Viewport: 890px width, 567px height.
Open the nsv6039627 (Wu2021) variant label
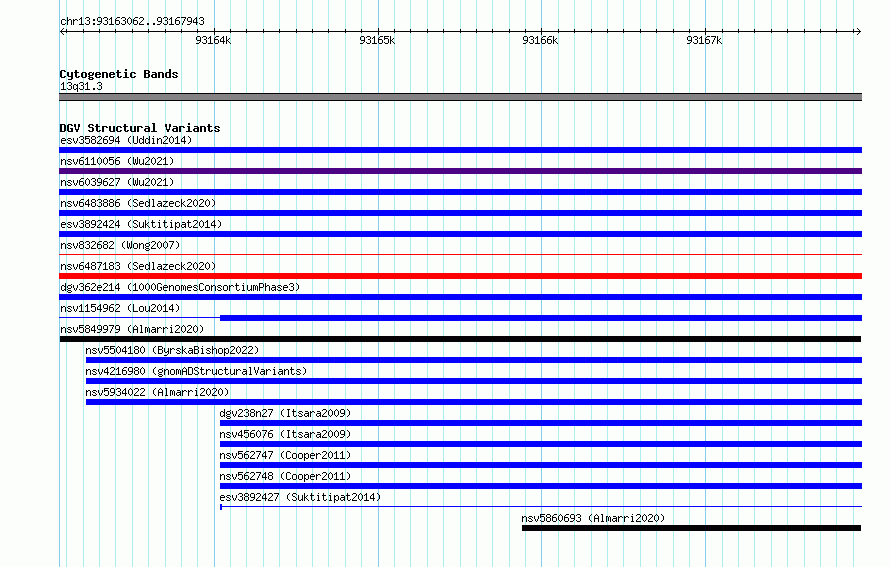pos(117,182)
